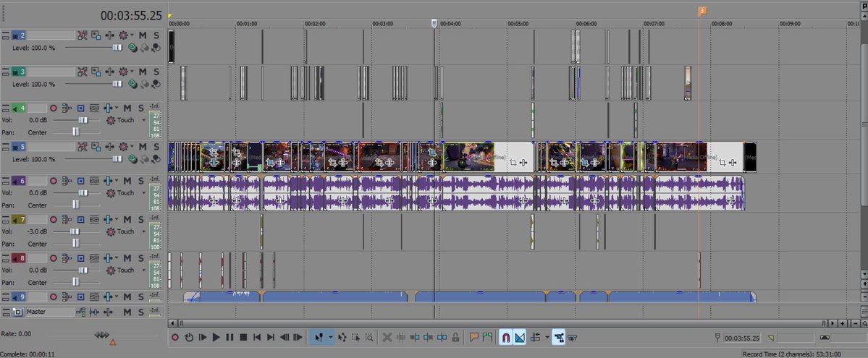The height and width of the screenshot is (358, 868).
Task: Toggle Auto Ripple button
Action: (535, 337)
